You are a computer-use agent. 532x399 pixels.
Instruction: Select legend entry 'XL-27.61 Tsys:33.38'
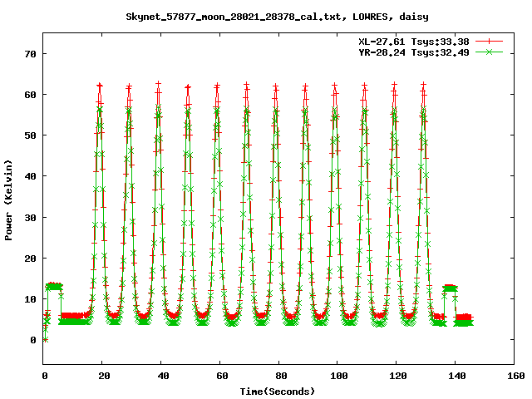(x=414, y=42)
